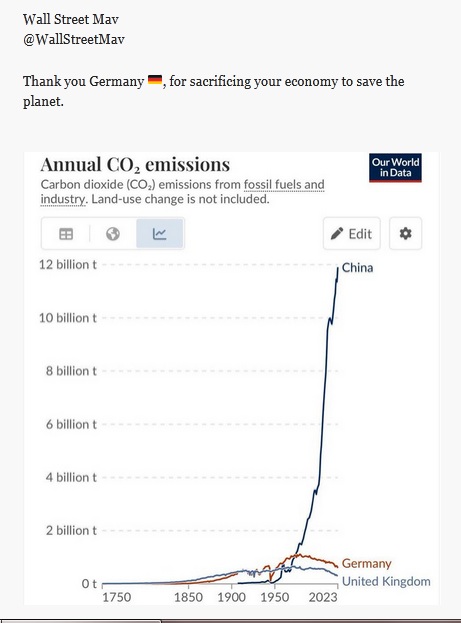
Task: Click the Wall Street Mav name
Action: pos(71,19)
